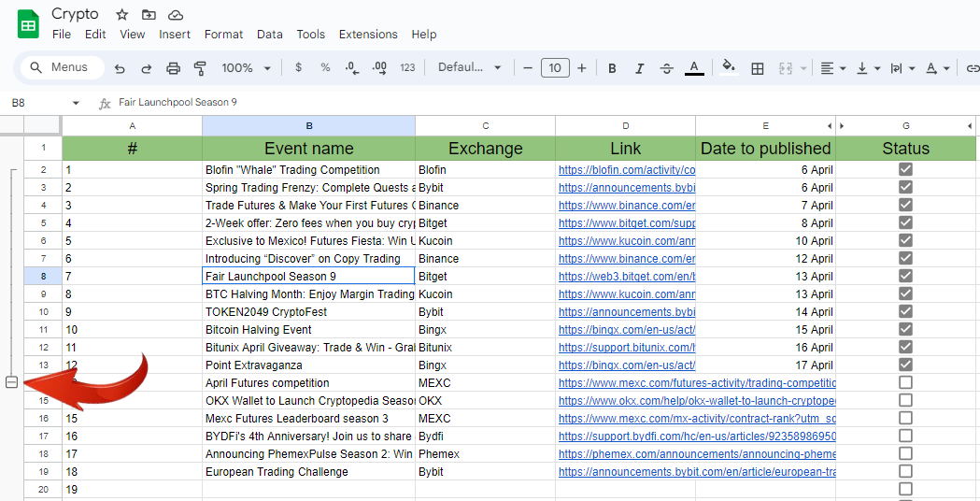980x501 pixels.
Task: Open the Edit menu
Action: (x=95, y=35)
